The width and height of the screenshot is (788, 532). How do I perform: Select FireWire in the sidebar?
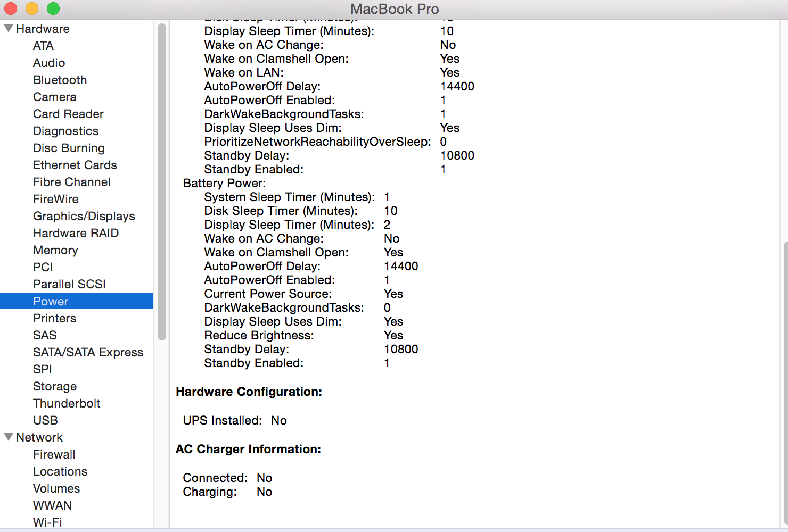[x=56, y=199]
